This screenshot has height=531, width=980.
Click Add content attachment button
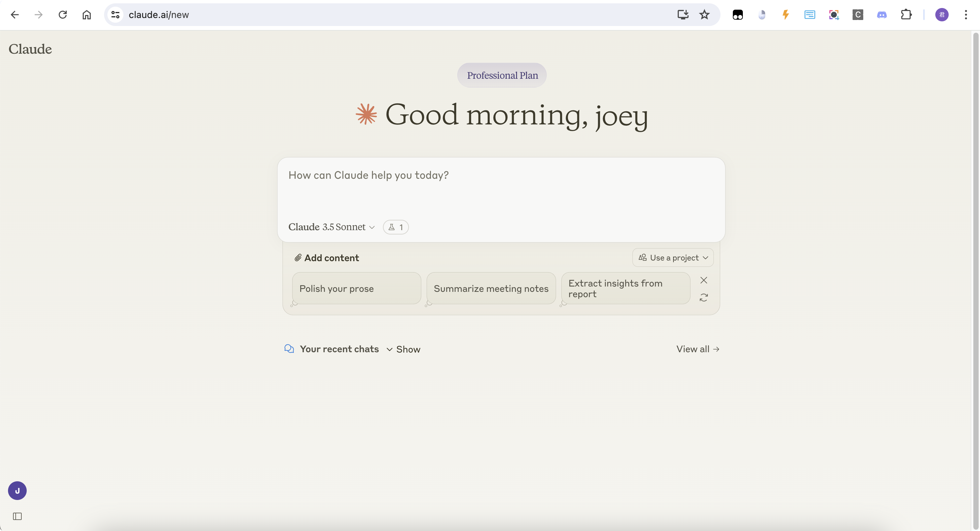pos(327,258)
